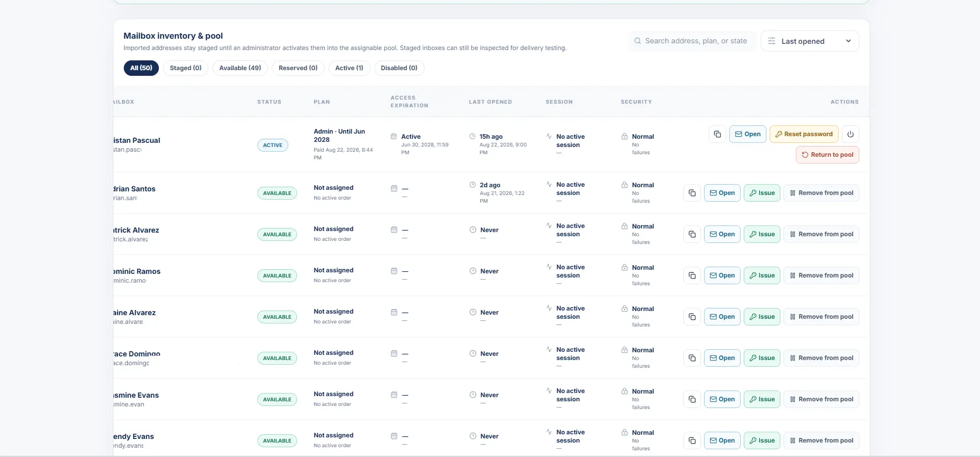980x457 pixels.
Task: Click copy icon in Grace Domingo row
Action: [692, 358]
